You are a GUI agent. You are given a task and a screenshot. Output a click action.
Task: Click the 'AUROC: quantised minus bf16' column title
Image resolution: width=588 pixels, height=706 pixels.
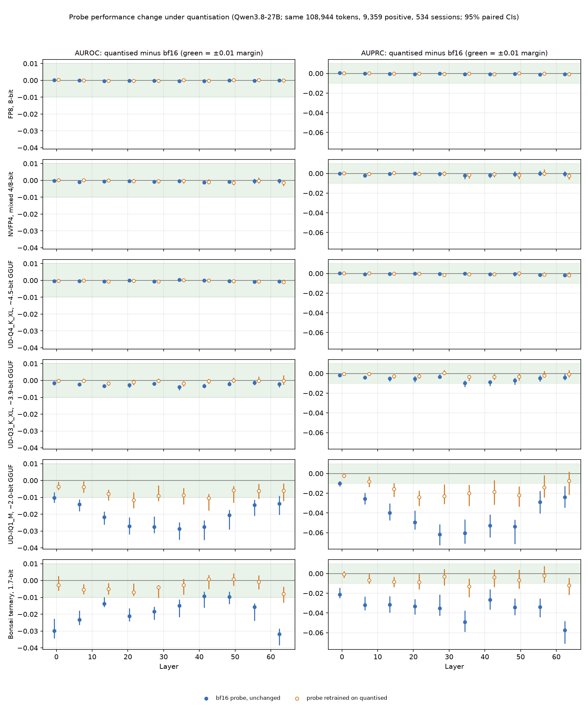[x=169, y=53]
